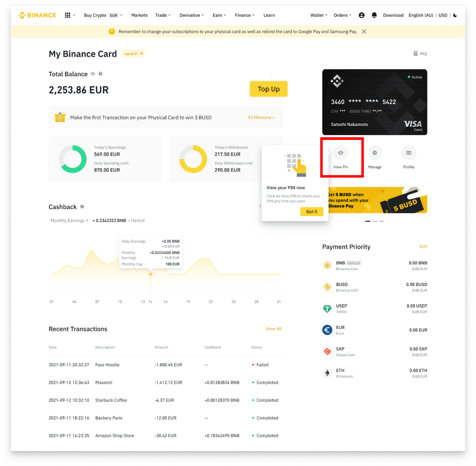Open the FAQ document icon
Viewport: 476px width, 466px height.
415,54
